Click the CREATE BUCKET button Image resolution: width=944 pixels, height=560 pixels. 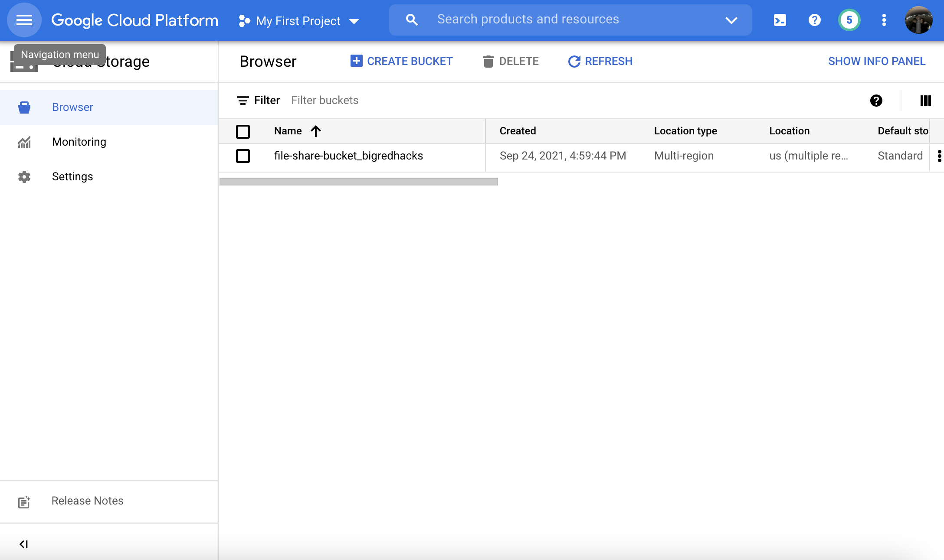[x=402, y=61]
